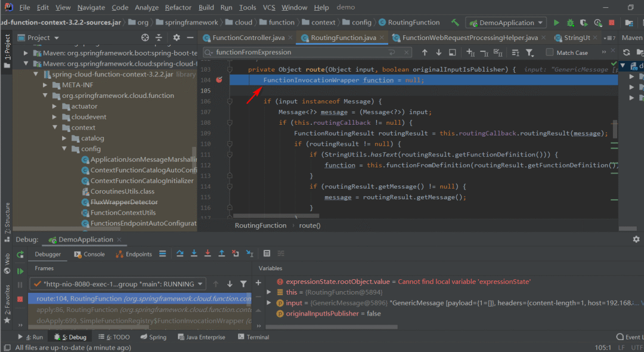Open the DemoApplication run configuration dropdown
Screen dimensions: 644x352
coord(506,23)
